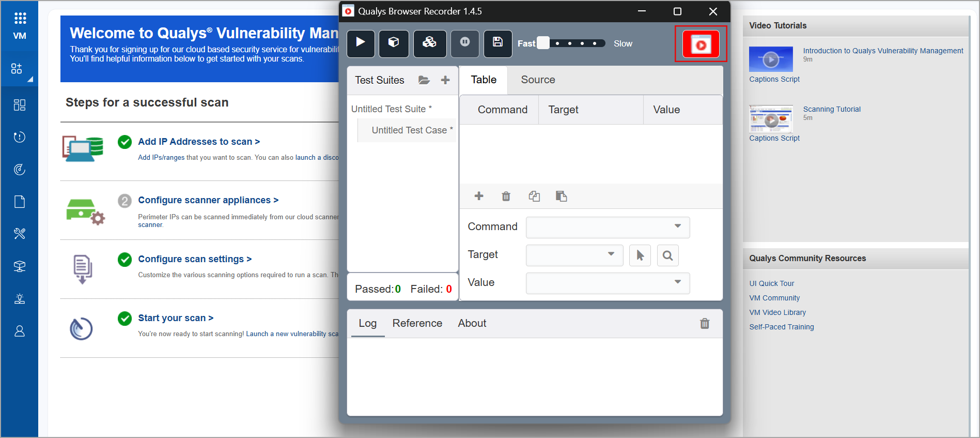This screenshot has width=980, height=438.
Task: Click the pause button in the Recorder toolbar
Action: (464, 43)
